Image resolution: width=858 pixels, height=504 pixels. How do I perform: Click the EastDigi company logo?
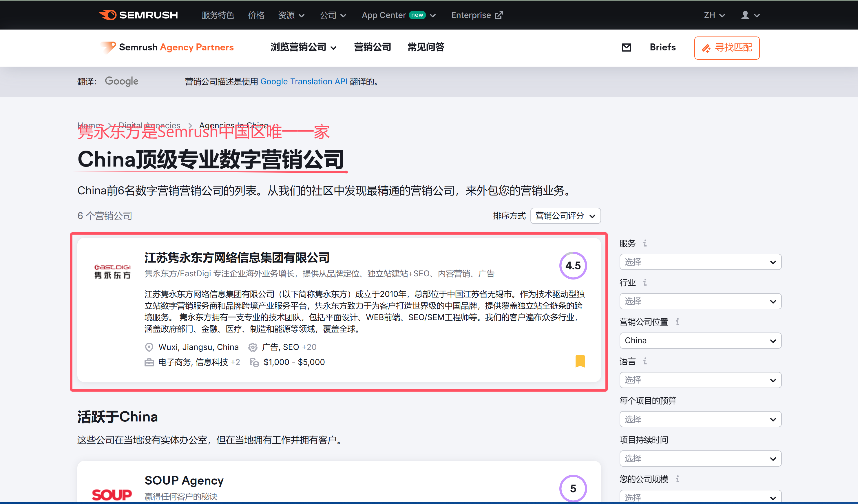pyautogui.click(x=112, y=271)
